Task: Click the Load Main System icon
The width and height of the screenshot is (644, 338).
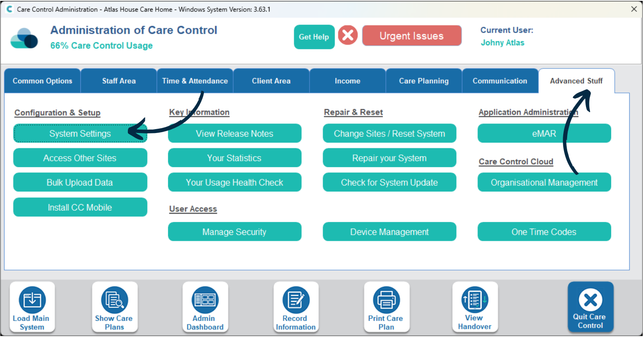Action: point(32,300)
